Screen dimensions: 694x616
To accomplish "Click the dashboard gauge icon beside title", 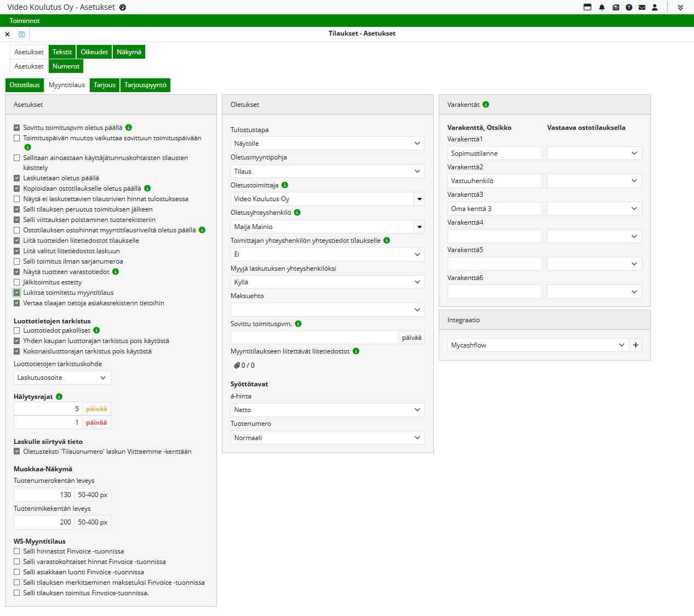I will [x=123, y=8].
